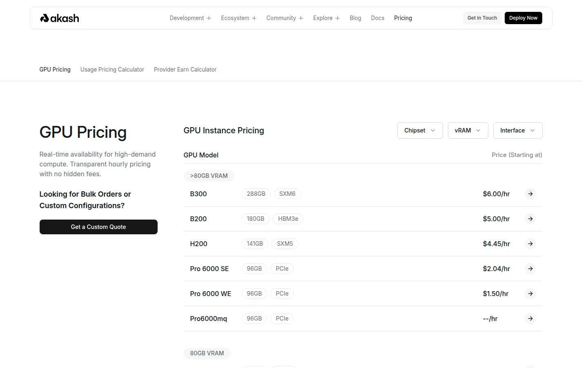Click the 96GB tag in Pro 6000 WE row
Viewport: 588px width, 368px height.
pos(254,294)
